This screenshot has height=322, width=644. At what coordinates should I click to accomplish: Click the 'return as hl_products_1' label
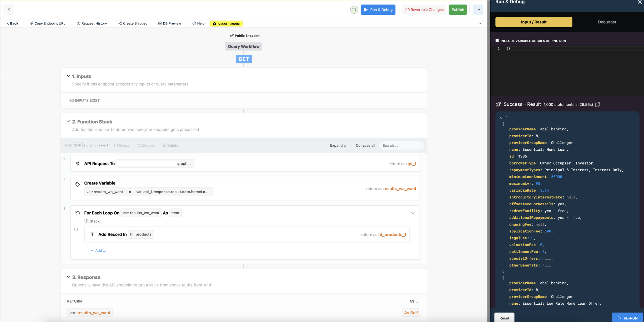click(x=384, y=234)
